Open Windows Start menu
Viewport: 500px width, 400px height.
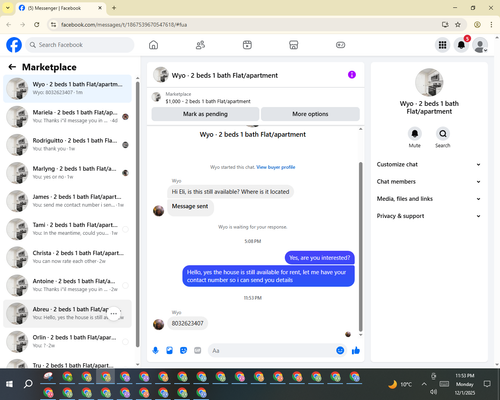tap(9, 384)
